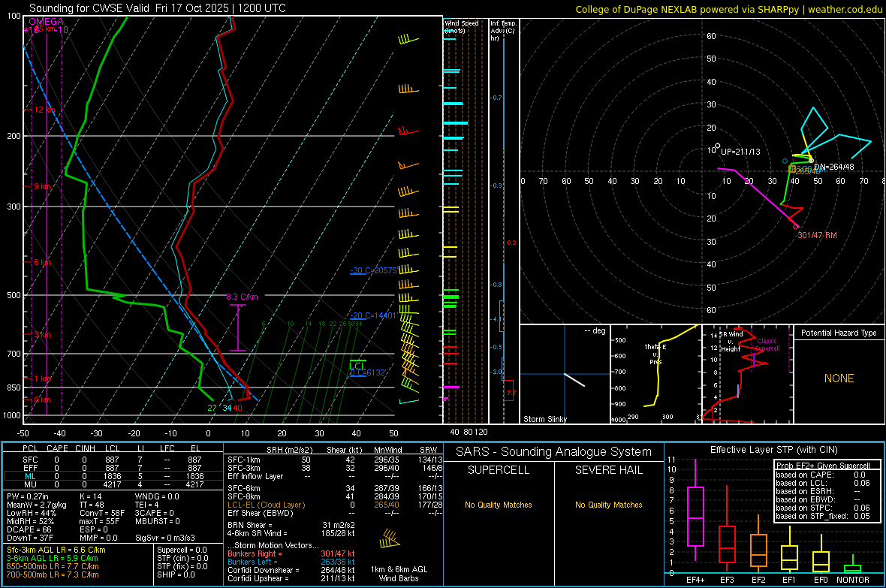The image size is (886, 588).
Task: Click the Supercell = 0.0 value
Action: coord(182,550)
